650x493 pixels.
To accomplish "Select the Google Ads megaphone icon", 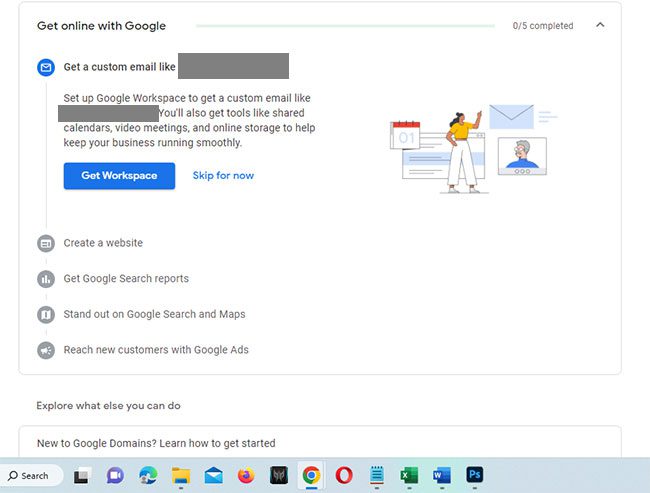I will 46,350.
